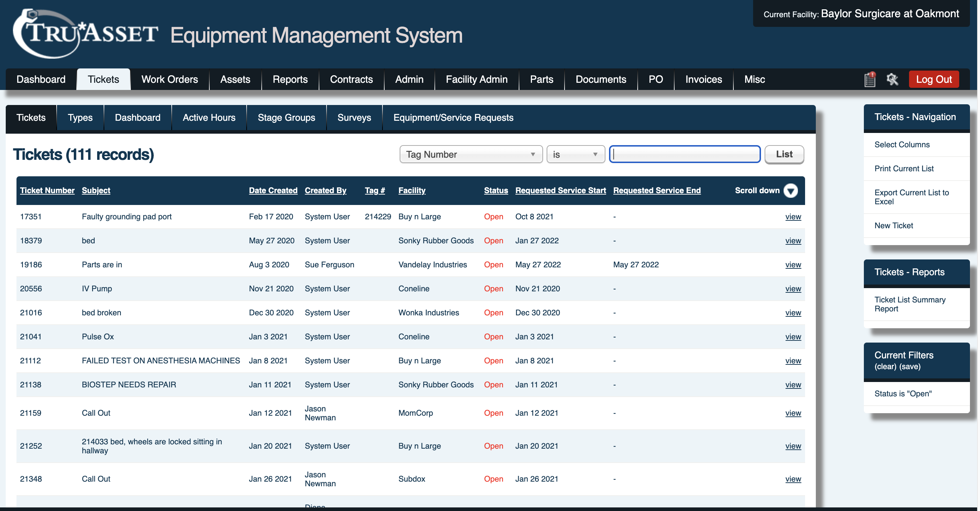The image size is (980, 511).
Task: Open the Surveys sub-tab
Action: coord(354,118)
